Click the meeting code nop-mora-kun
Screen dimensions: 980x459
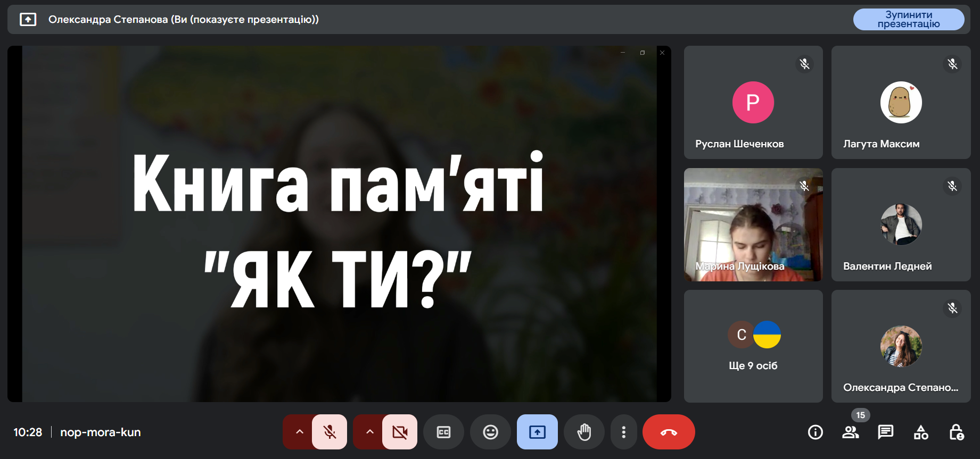pos(101,432)
